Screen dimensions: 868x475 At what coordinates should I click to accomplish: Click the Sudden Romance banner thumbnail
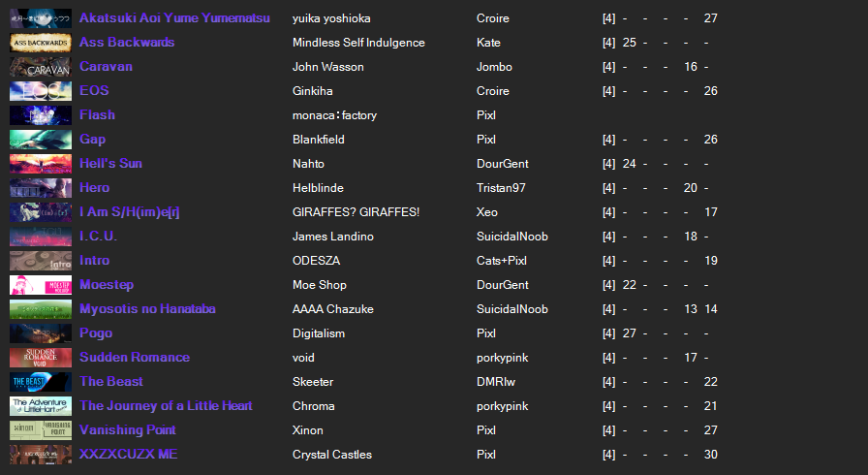[40, 358]
